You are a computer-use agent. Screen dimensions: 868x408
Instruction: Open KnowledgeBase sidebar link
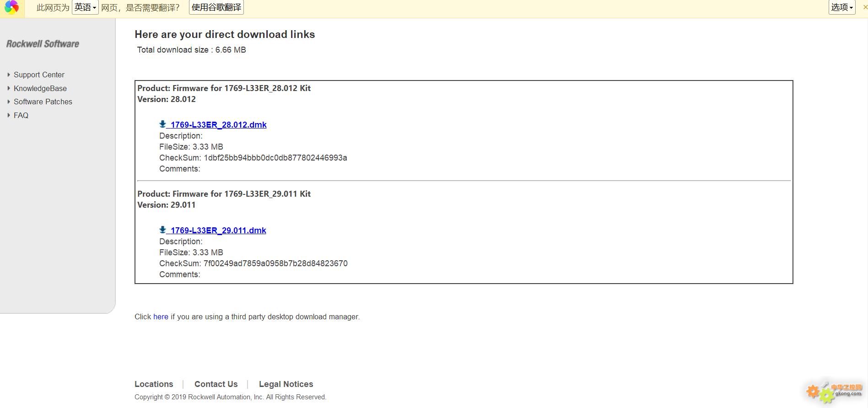pyautogui.click(x=40, y=88)
